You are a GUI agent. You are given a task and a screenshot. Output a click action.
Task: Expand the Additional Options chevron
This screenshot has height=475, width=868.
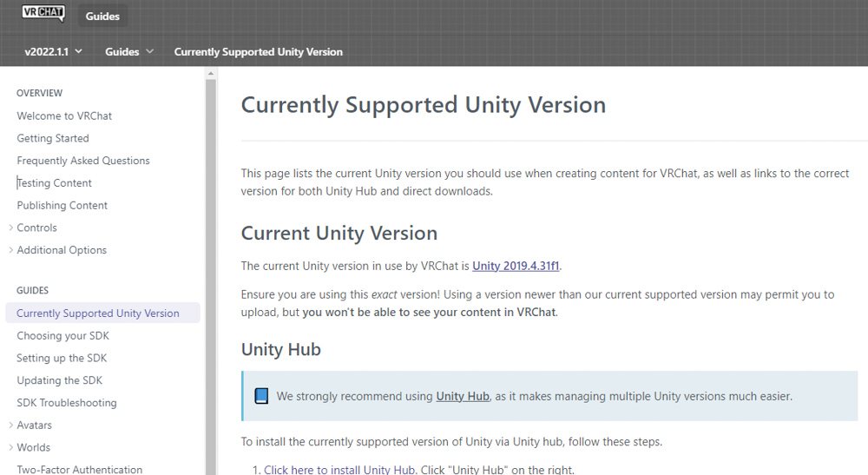(x=10, y=250)
